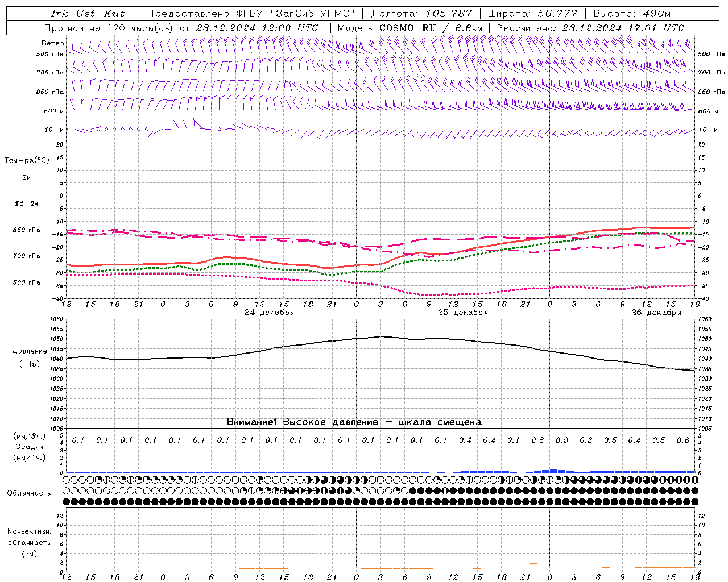The image size is (728, 582).
Task: Click the altitude value 490м
Action: click(x=657, y=14)
